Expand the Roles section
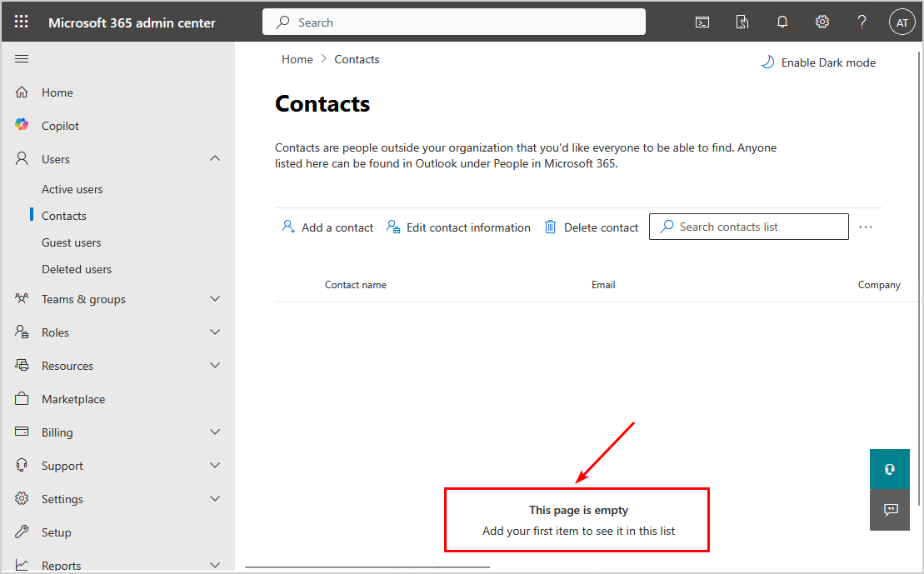Screen dimensions: 924x574 click(215, 332)
